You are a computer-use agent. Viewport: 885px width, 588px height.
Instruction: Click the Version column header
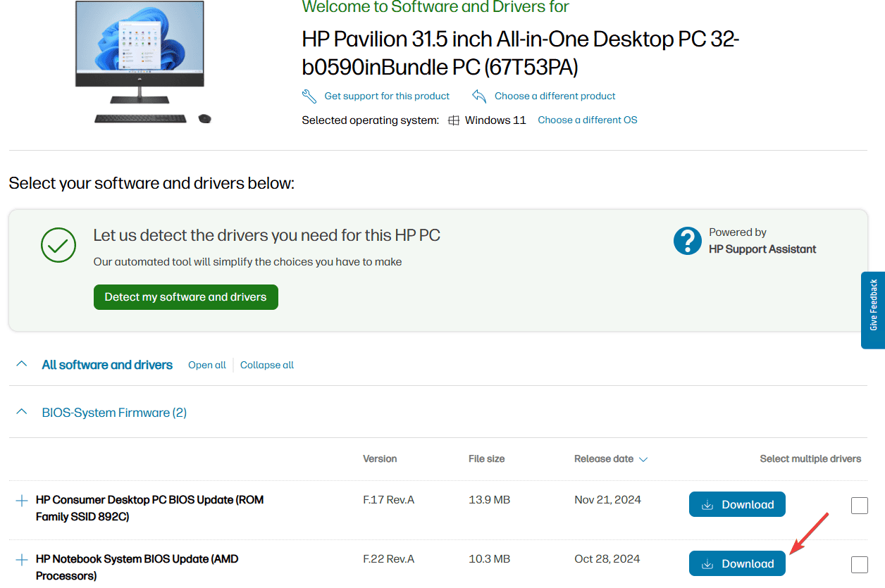[x=380, y=458]
